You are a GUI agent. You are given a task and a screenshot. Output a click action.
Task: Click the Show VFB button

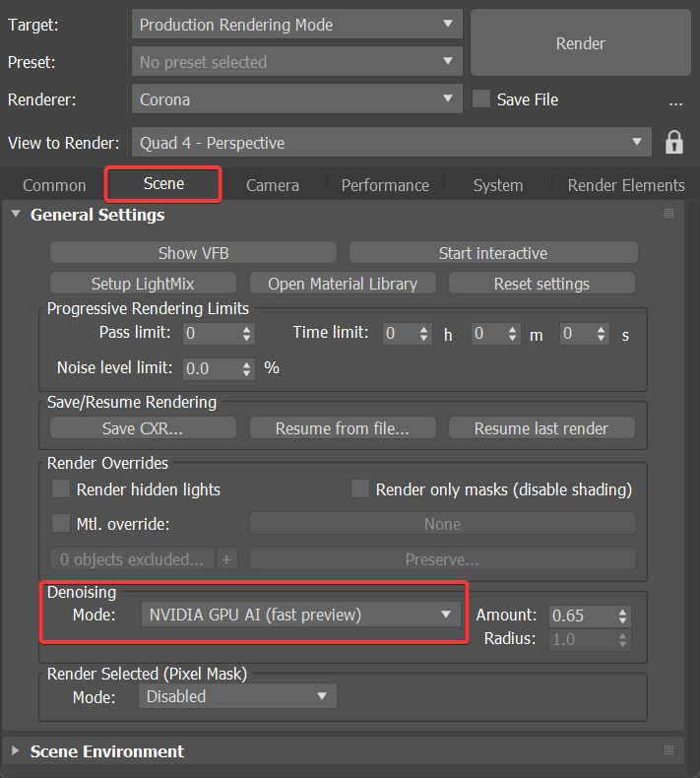193,253
